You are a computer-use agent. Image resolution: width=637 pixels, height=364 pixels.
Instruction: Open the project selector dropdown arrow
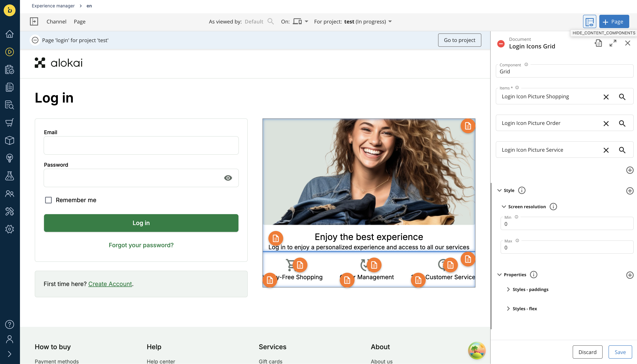point(390,21)
